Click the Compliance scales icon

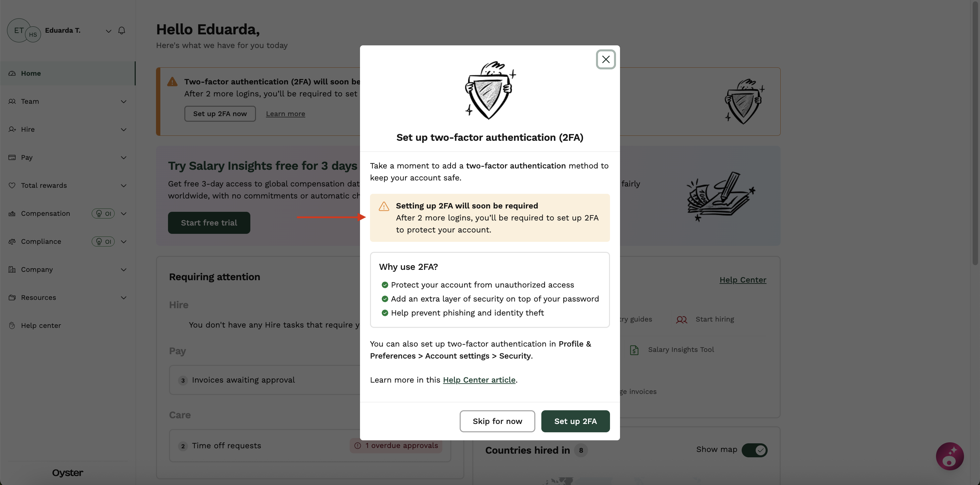click(12, 241)
